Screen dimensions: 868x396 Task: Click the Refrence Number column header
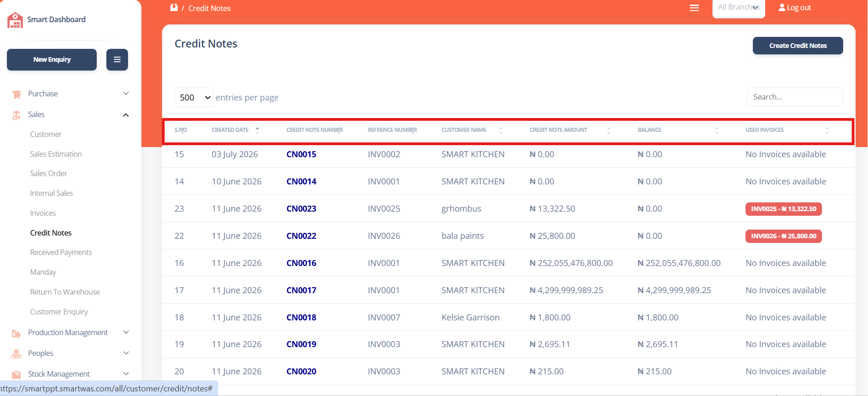click(x=392, y=130)
